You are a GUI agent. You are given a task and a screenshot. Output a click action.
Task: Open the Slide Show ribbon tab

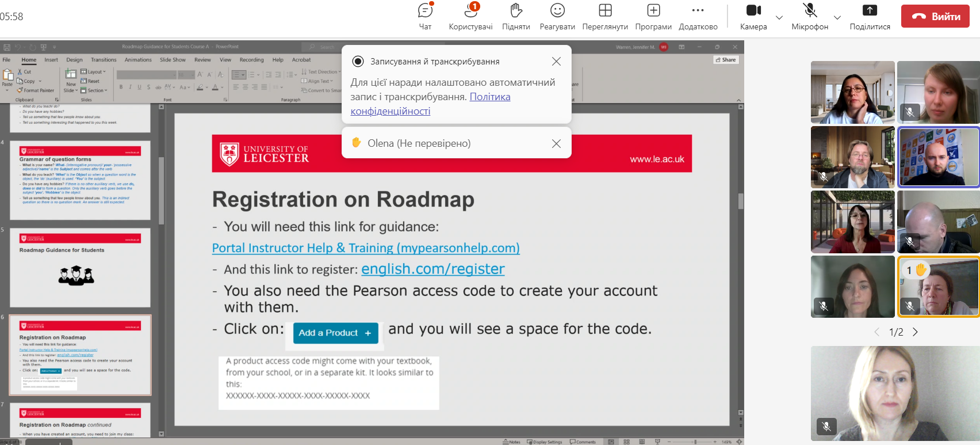(x=173, y=60)
